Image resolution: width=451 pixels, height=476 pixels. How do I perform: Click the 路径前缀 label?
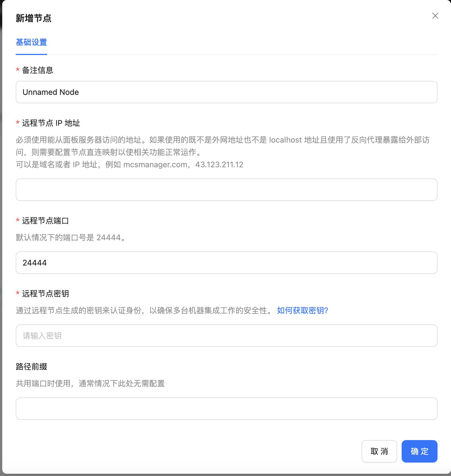click(x=31, y=367)
